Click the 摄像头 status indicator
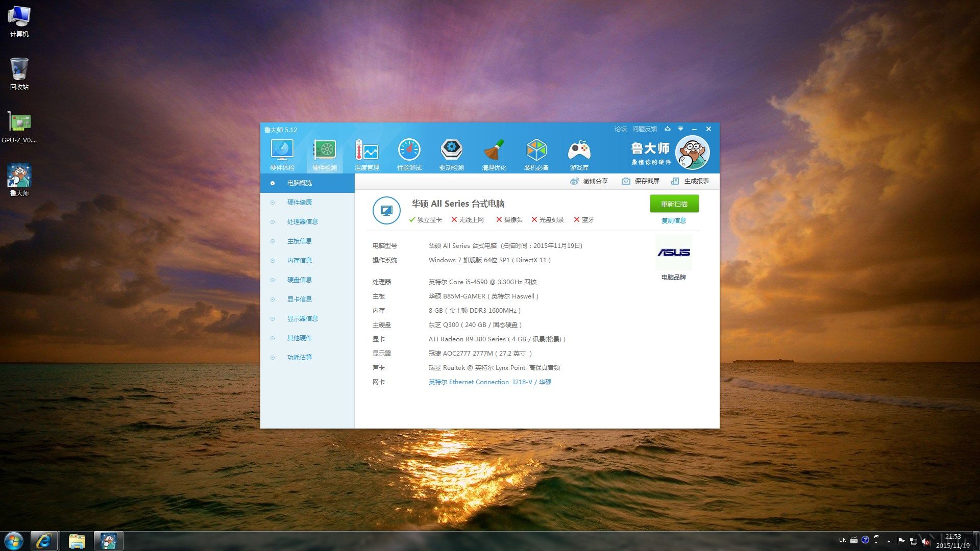The height and width of the screenshot is (551, 980). point(509,220)
